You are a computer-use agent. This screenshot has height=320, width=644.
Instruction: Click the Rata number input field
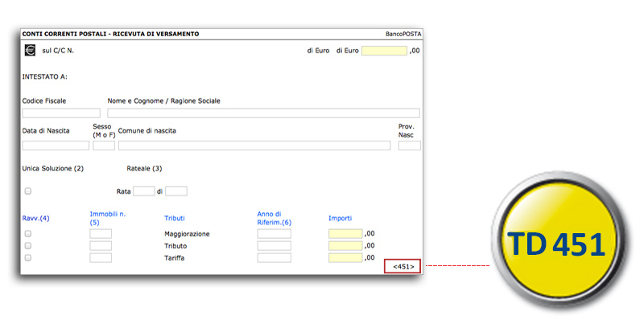pyautogui.click(x=144, y=191)
